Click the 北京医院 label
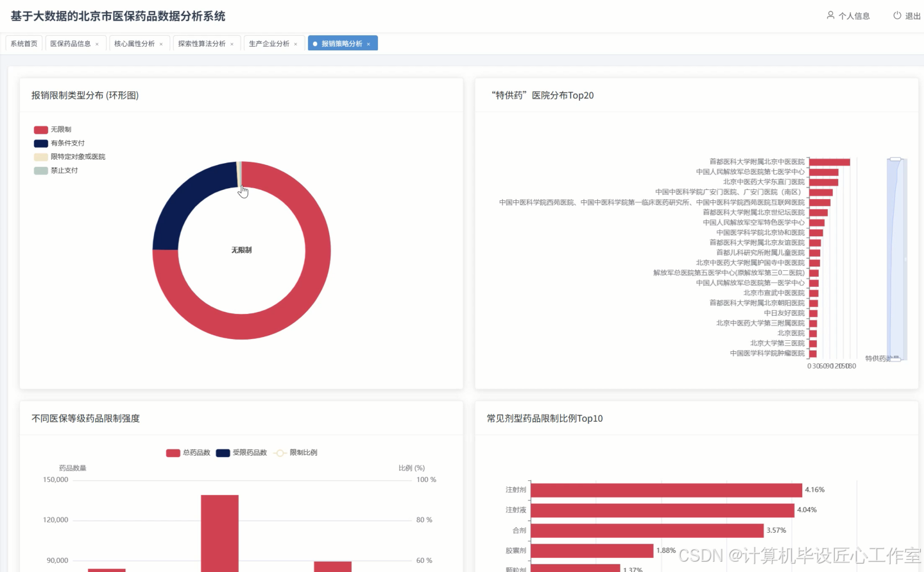924x572 pixels. (791, 333)
